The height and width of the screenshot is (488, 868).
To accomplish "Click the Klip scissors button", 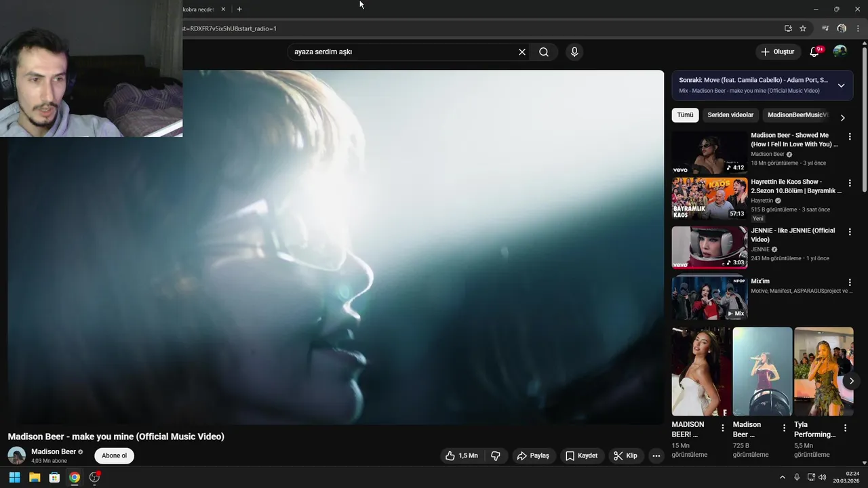I will (625, 456).
